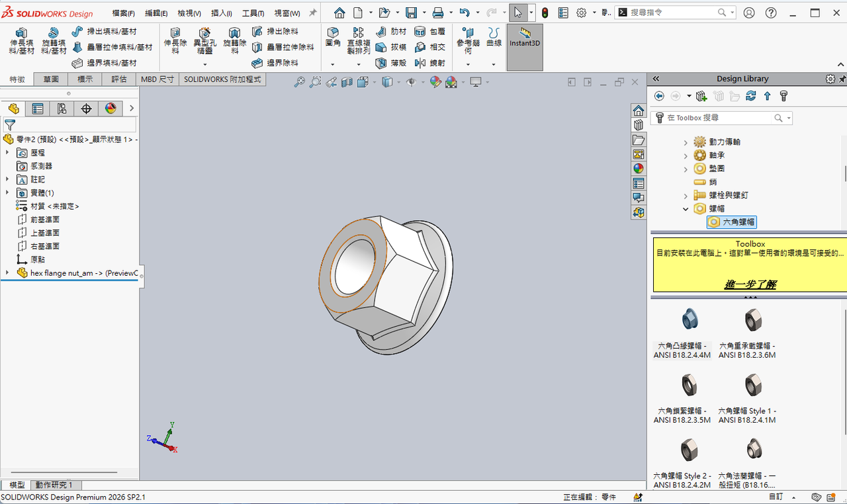Viewport: 847px width, 504px height.
Task: Select the 伸長除料 extruded cut tool
Action: point(175,41)
